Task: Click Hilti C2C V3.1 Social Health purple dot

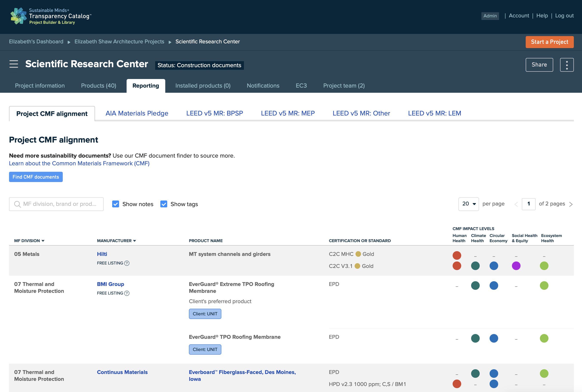Action: tap(516, 266)
